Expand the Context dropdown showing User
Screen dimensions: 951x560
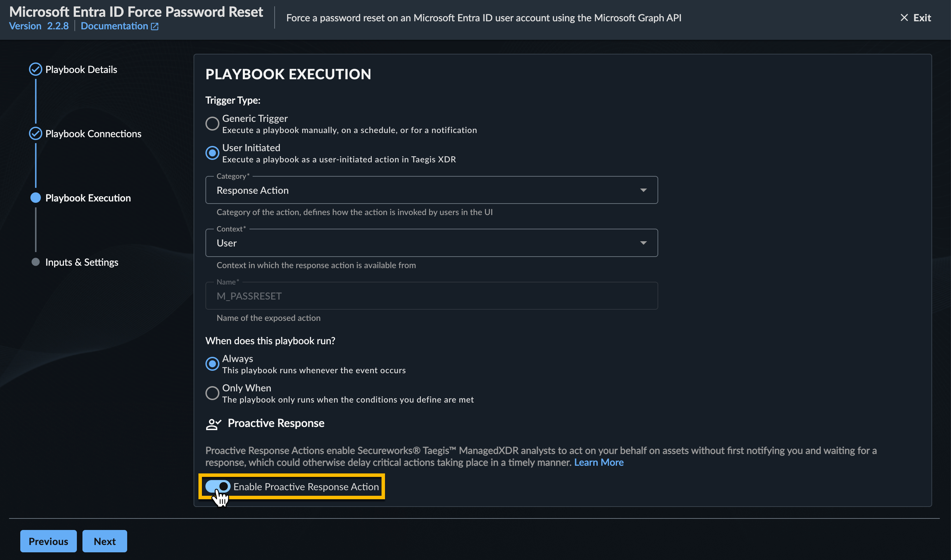[643, 243]
